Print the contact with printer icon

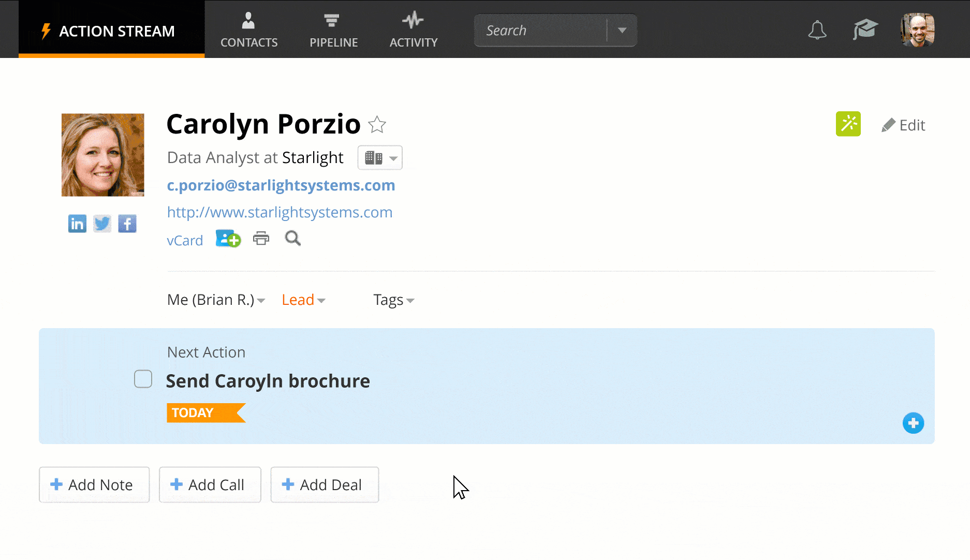(261, 239)
